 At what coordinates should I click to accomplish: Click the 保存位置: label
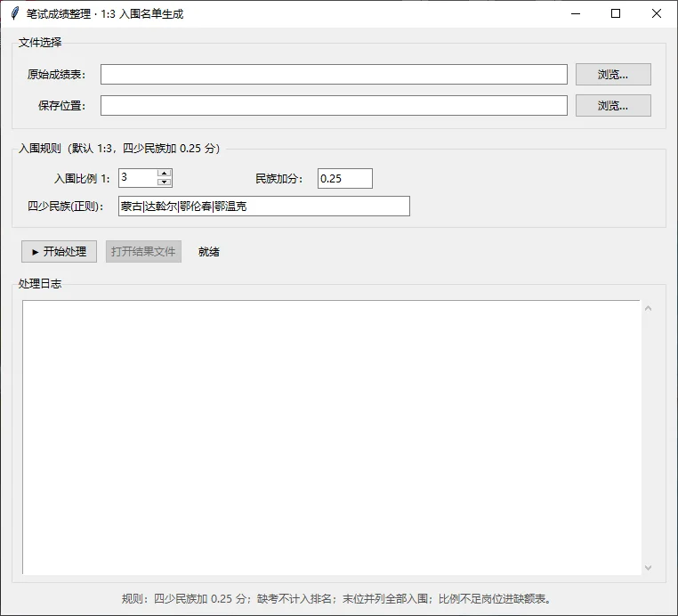[61, 106]
